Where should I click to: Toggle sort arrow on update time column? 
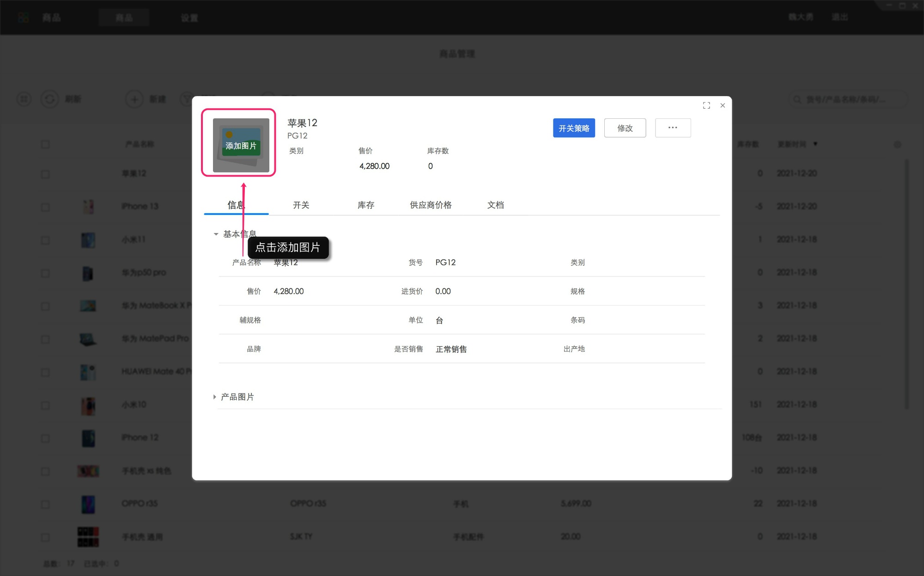pyautogui.click(x=815, y=144)
